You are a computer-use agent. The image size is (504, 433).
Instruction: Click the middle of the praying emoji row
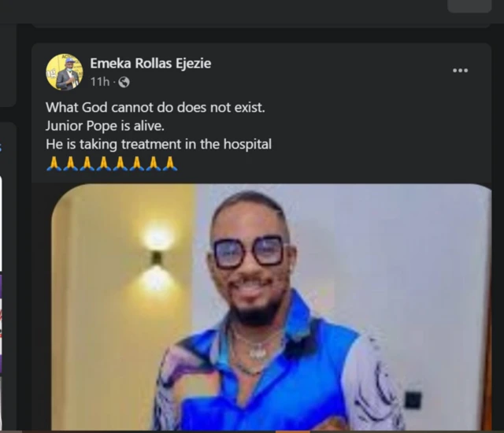112,164
